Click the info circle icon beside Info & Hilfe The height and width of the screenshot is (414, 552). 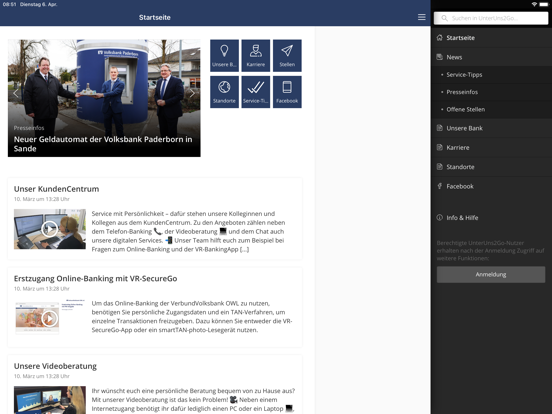click(439, 218)
